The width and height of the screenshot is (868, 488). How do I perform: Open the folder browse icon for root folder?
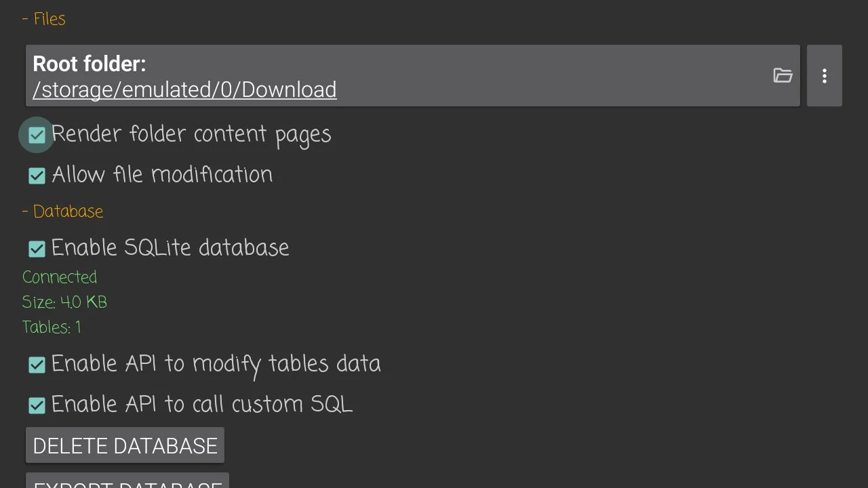pos(783,75)
